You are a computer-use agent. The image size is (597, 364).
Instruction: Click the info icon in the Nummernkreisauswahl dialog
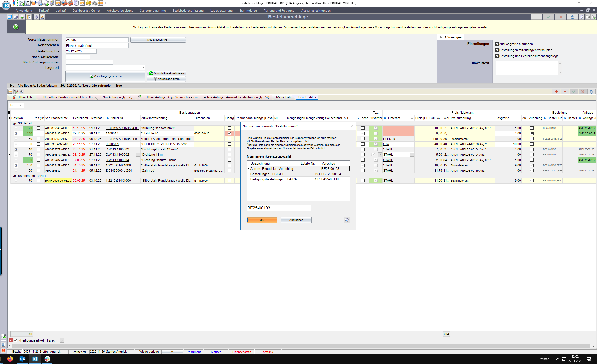point(347,220)
